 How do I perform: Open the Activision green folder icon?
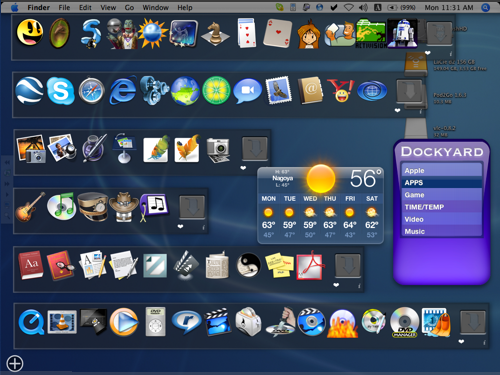(x=371, y=33)
